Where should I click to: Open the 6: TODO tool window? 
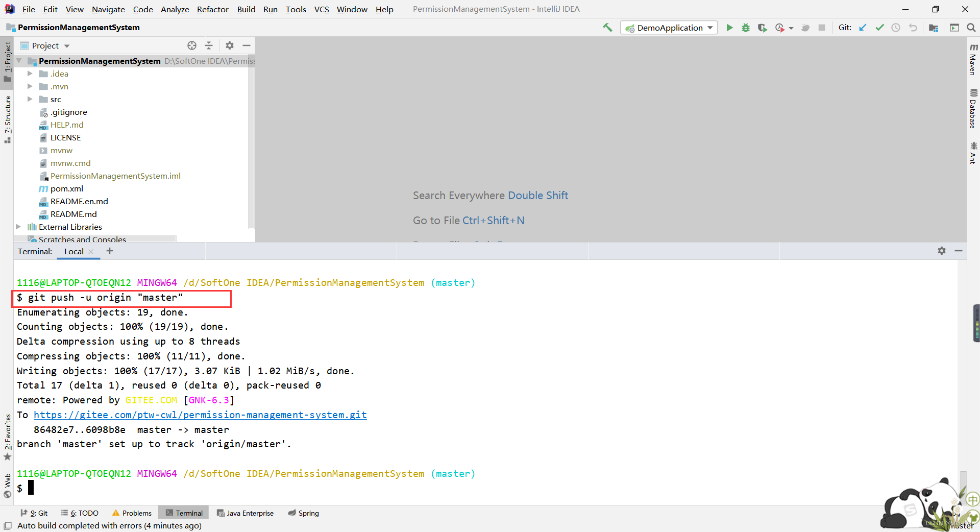(x=80, y=513)
